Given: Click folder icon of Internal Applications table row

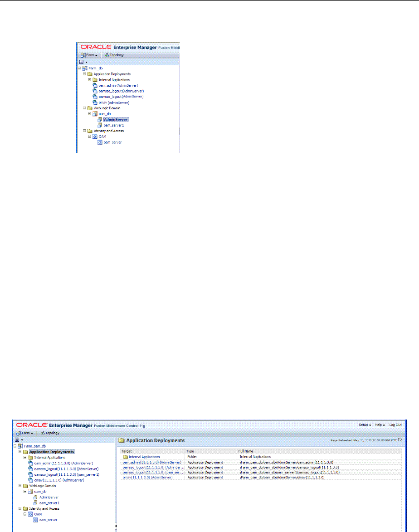Looking at the screenshot, I should (126, 457).
